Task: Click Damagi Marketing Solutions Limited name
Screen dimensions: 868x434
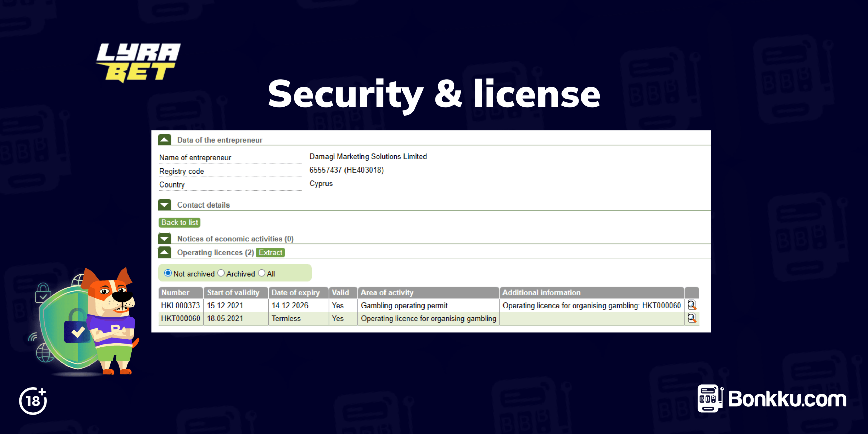Action: tap(368, 156)
